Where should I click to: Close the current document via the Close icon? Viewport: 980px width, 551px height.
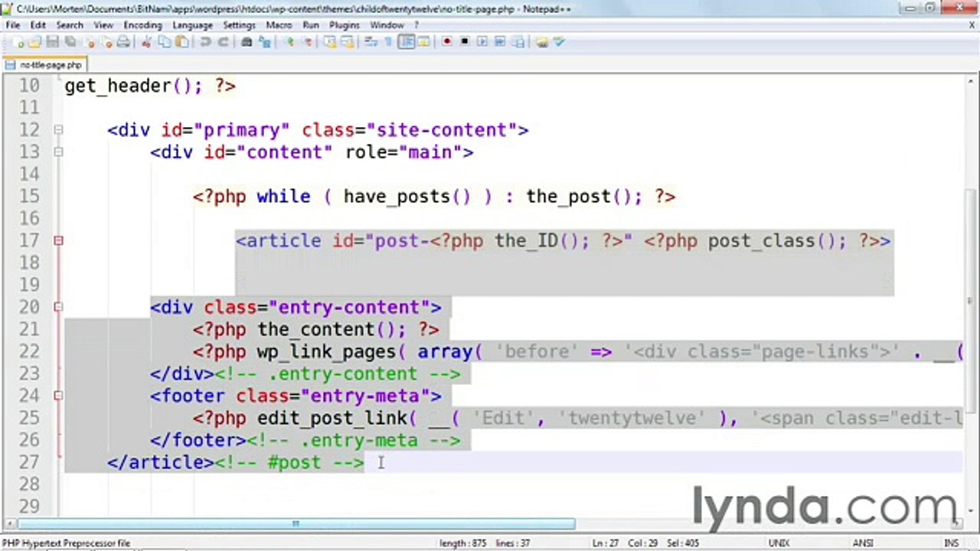tap(90, 42)
